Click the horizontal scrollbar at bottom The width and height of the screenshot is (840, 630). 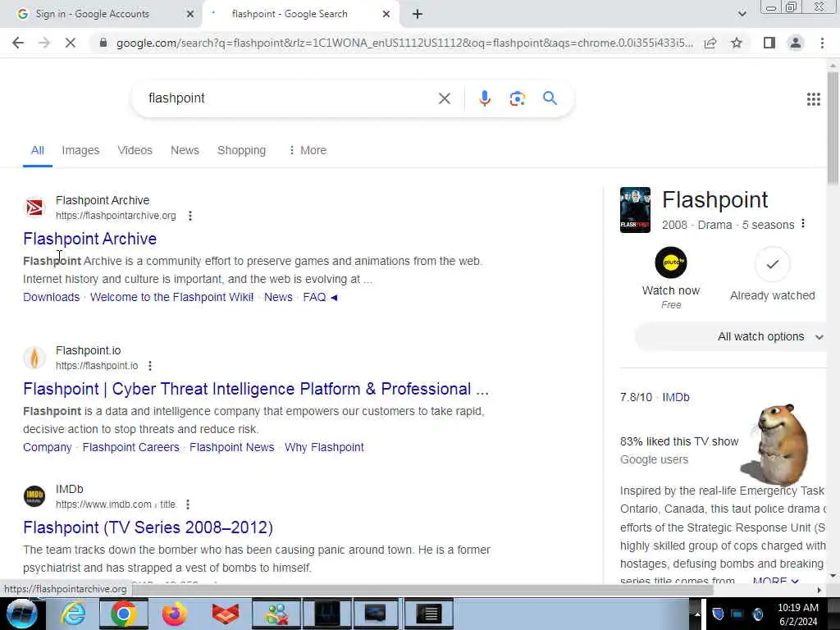423,590
